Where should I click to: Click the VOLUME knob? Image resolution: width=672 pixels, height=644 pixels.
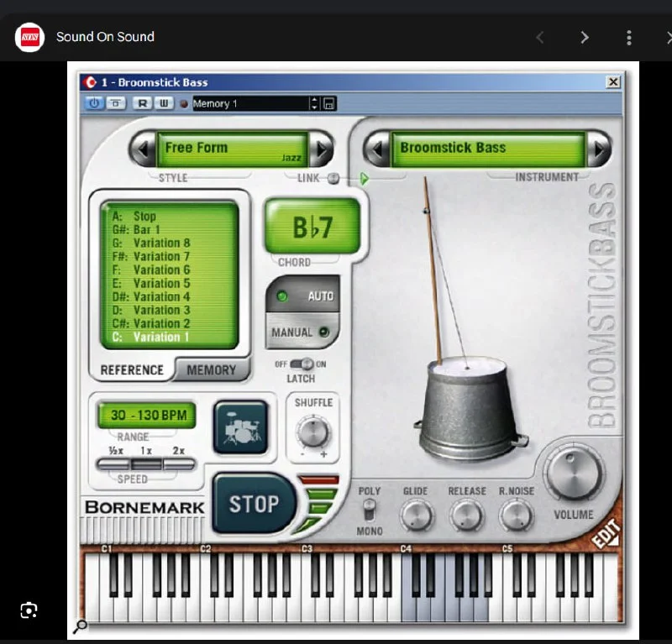coord(574,473)
